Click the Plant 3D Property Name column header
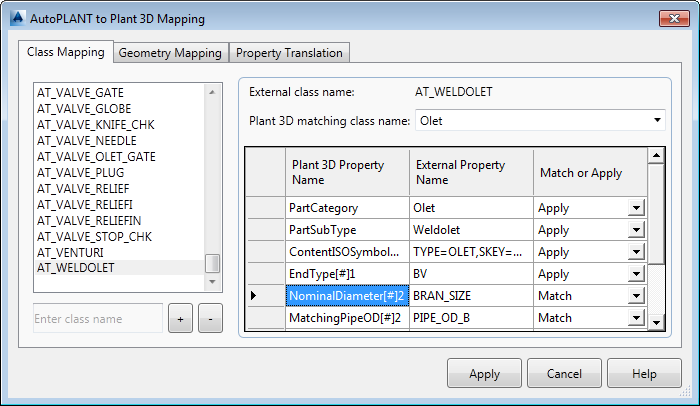The height and width of the screenshot is (406, 700). tap(347, 172)
